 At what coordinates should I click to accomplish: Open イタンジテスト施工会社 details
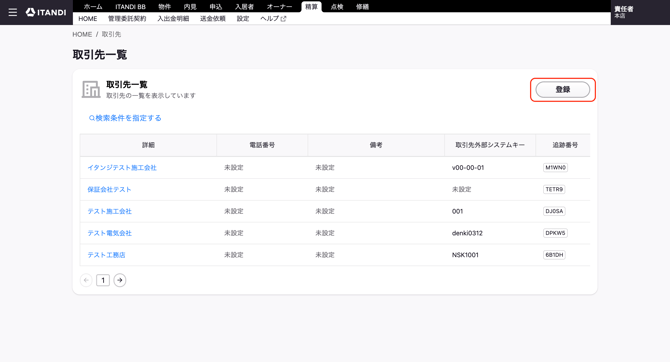[x=122, y=168]
